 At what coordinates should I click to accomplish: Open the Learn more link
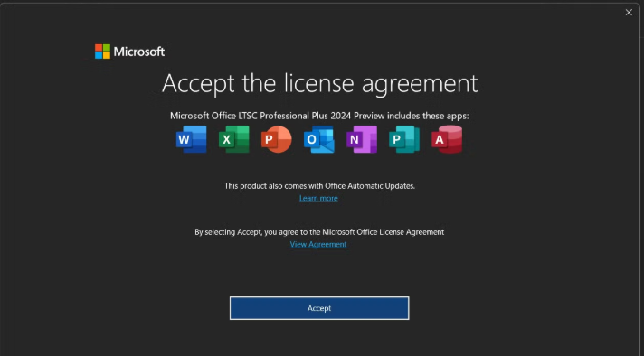(x=318, y=198)
